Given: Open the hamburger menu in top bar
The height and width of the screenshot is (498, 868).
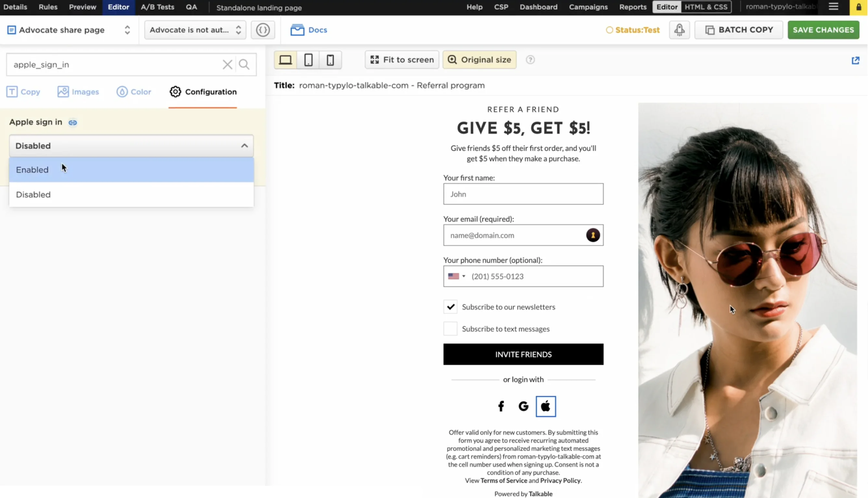Looking at the screenshot, I should [x=834, y=7].
